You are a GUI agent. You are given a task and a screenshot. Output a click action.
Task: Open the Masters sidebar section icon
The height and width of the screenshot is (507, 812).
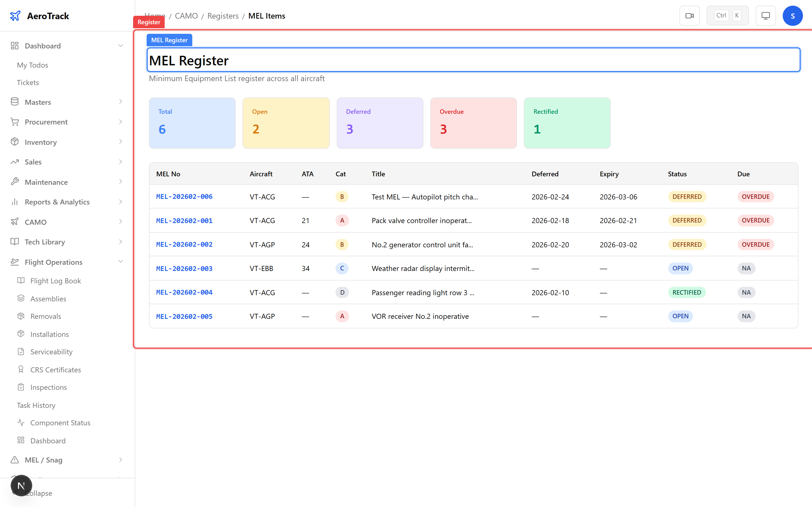15,102
